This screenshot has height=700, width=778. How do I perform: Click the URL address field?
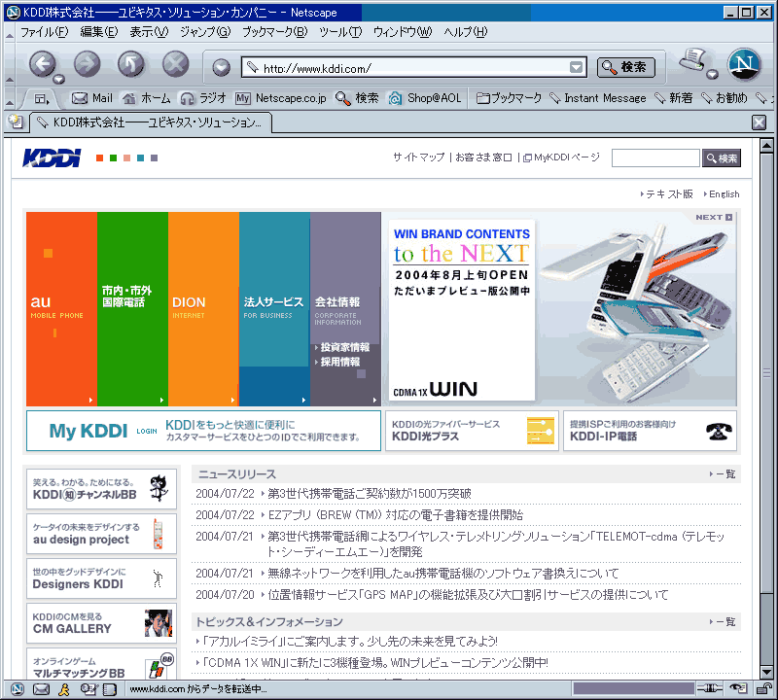click(x=414, y=67)
